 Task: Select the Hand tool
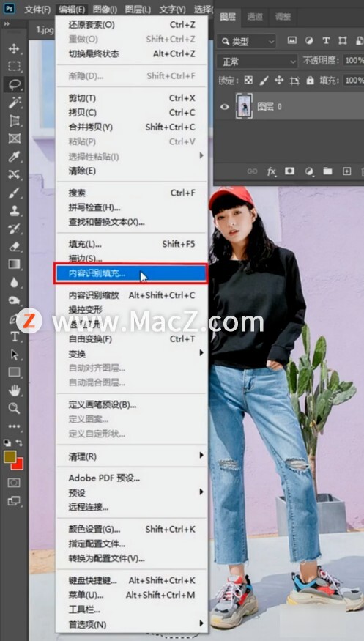click(x=14, y=390)
